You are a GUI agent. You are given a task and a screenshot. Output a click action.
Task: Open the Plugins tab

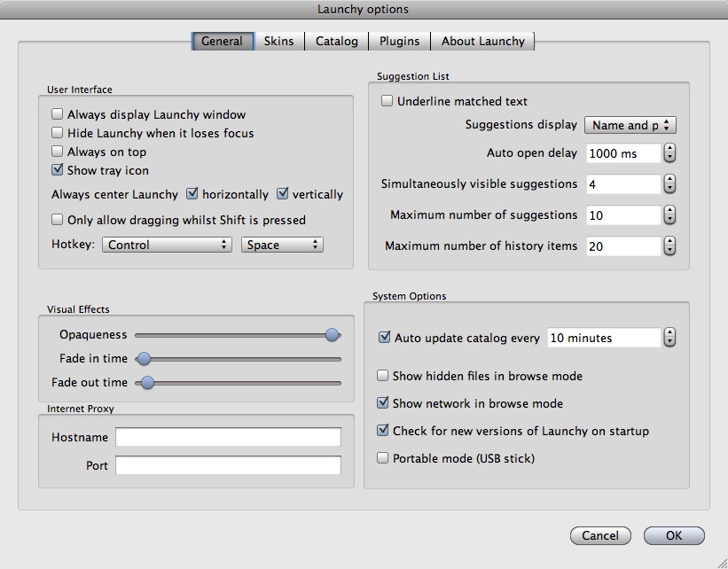point(399,41)
